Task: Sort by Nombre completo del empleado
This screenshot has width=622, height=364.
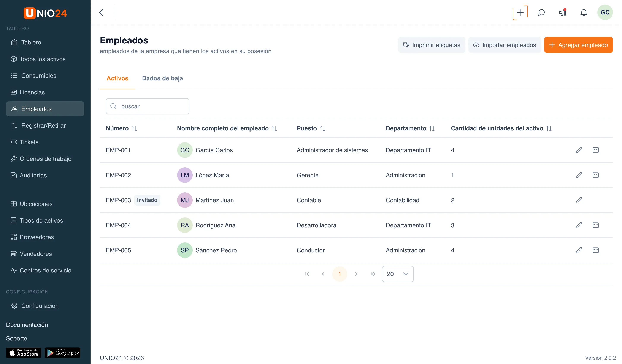Action: click(x=274, y=129)
